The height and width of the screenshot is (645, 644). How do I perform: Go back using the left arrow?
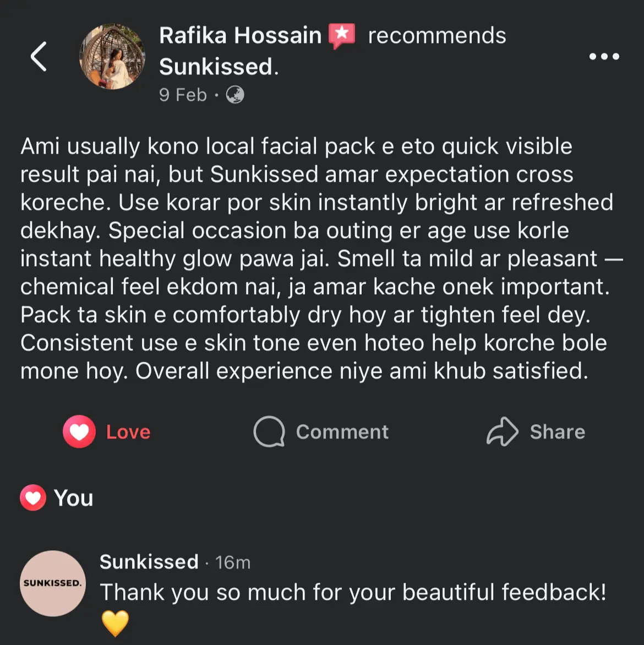point(39,56)
